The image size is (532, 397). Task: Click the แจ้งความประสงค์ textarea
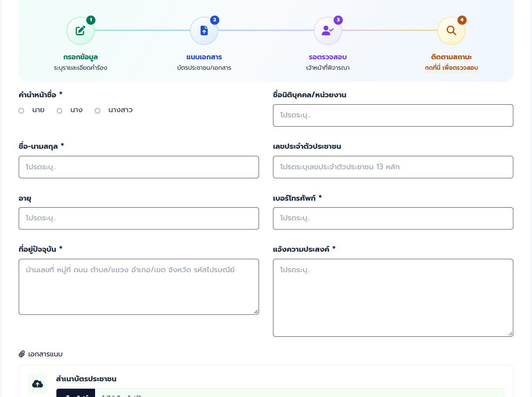(x=393, y=298)
